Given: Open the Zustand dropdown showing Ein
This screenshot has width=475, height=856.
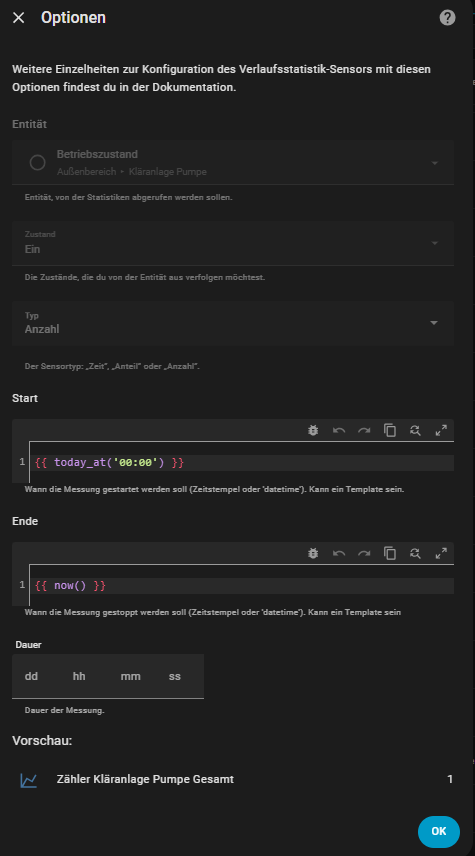Looking at the screenshot, I should coord(233,243).
